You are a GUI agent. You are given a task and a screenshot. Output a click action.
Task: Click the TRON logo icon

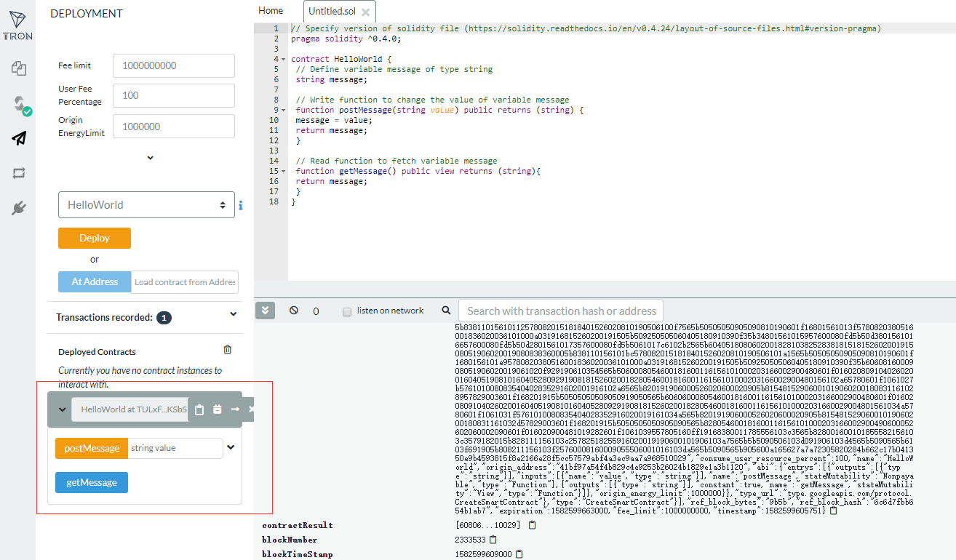(x=17, y=25)
